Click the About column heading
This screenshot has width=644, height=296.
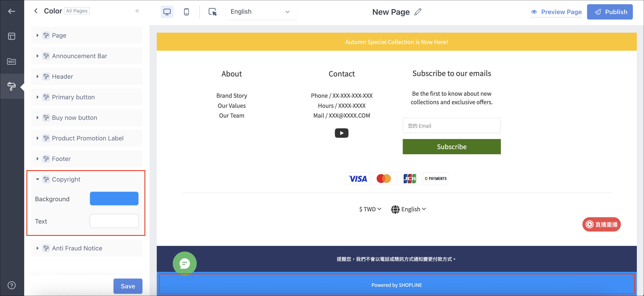[x=232, y=74]
